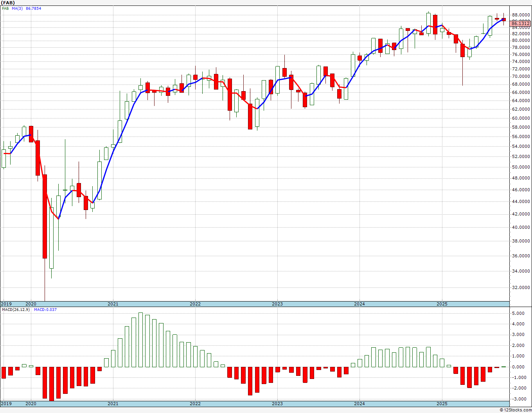The width and height of the screenshot is (532, 413).
Task: Click the 70.0000 price axis label
Action: (521, 76)
